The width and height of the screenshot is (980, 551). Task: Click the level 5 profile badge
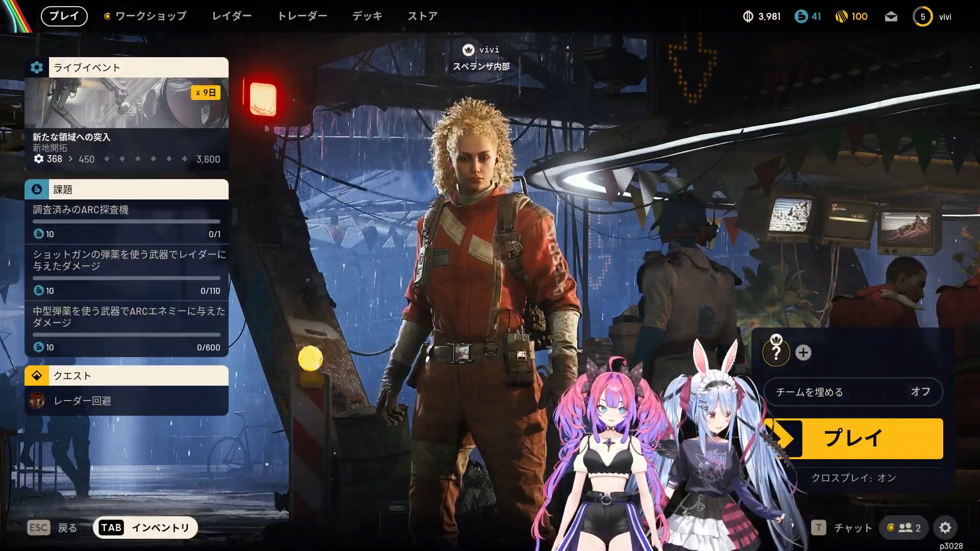click(922, 17)
